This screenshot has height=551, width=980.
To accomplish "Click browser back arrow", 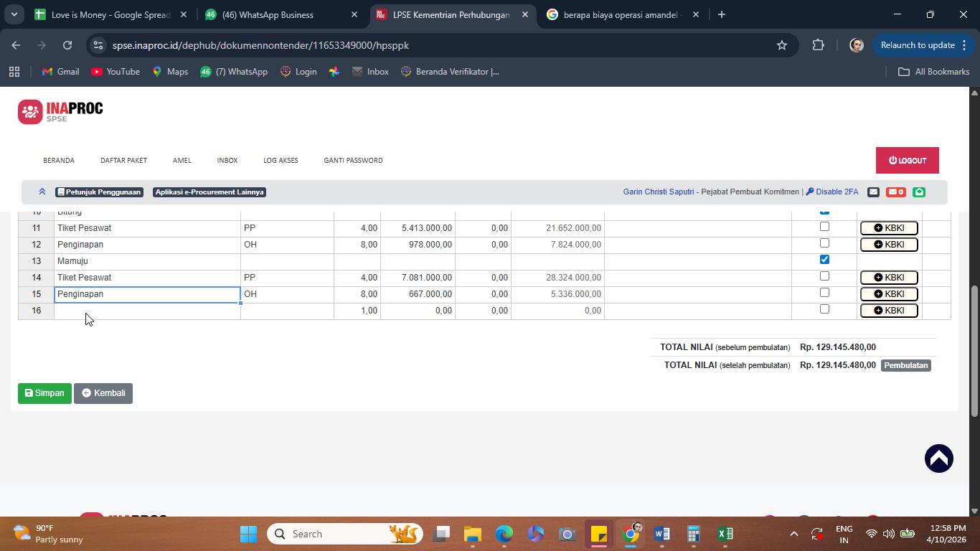I will (16, 45).
